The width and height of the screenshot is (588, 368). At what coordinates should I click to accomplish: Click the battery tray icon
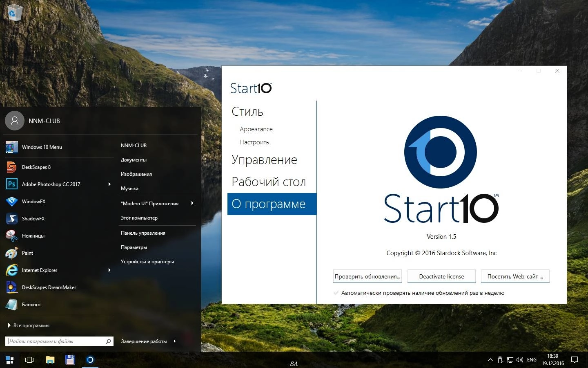[x=500, y=360]
